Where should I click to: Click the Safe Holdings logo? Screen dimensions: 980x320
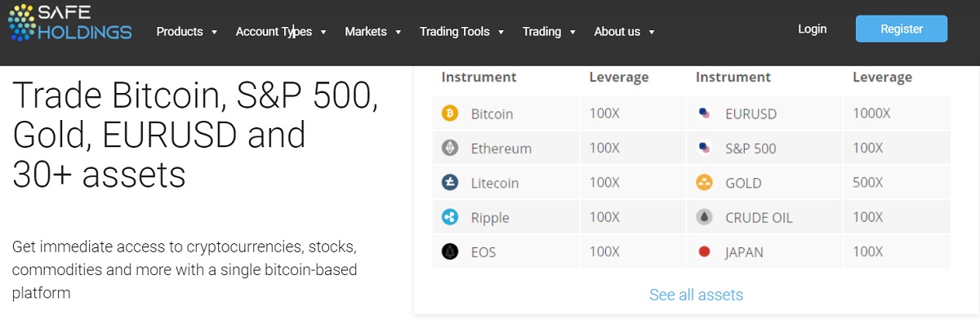click(69, 23)
